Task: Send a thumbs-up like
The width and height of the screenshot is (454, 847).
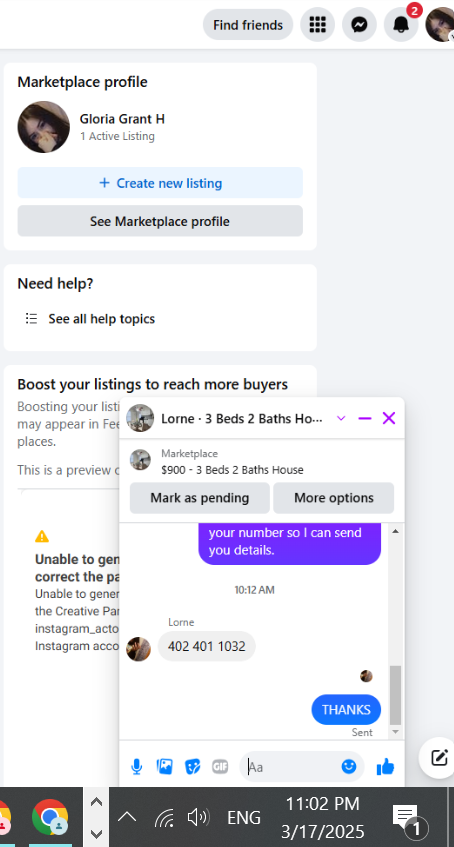Action: (385, 766)
